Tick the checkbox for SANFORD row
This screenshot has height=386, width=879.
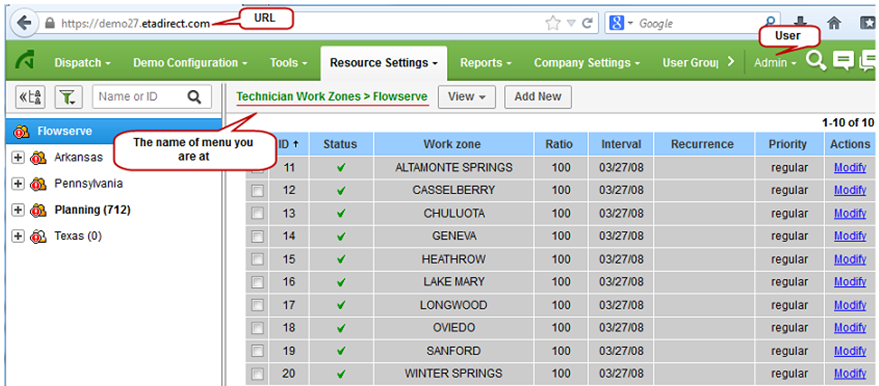click(x=257, y=351)
